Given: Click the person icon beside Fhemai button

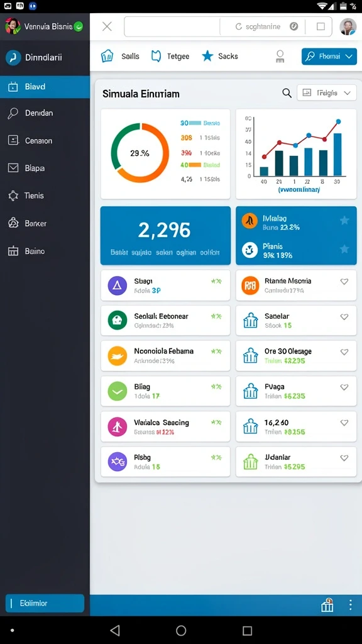Looking at the screenshot, I should coord(280,56).
